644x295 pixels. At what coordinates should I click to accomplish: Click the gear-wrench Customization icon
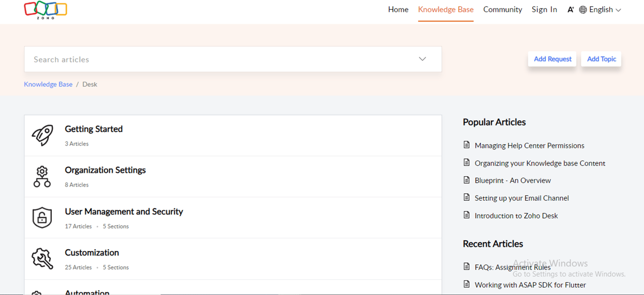[x=42, y=259]
